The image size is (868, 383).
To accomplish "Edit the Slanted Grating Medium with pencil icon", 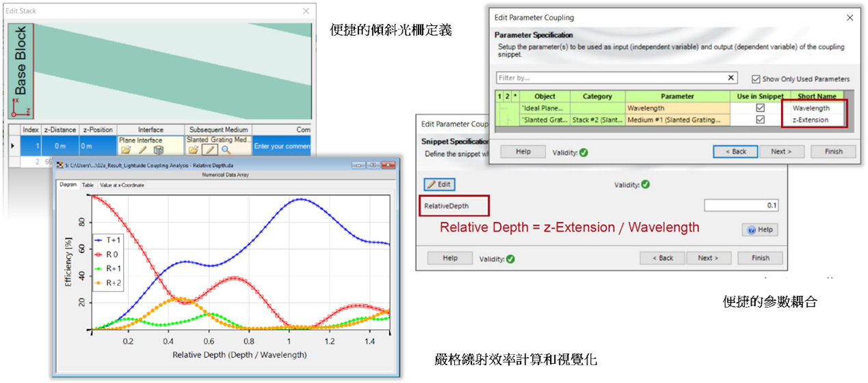I will click(211, 149).
